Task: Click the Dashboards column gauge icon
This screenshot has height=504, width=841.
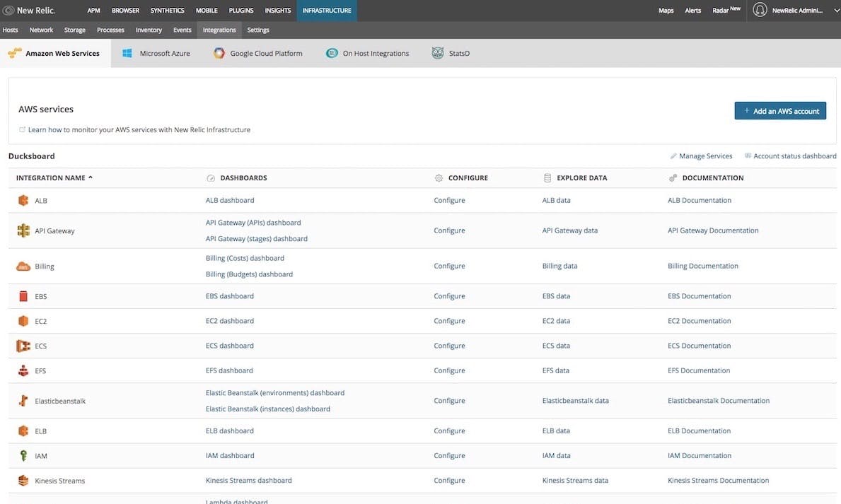Action: (x=211, y=178)
